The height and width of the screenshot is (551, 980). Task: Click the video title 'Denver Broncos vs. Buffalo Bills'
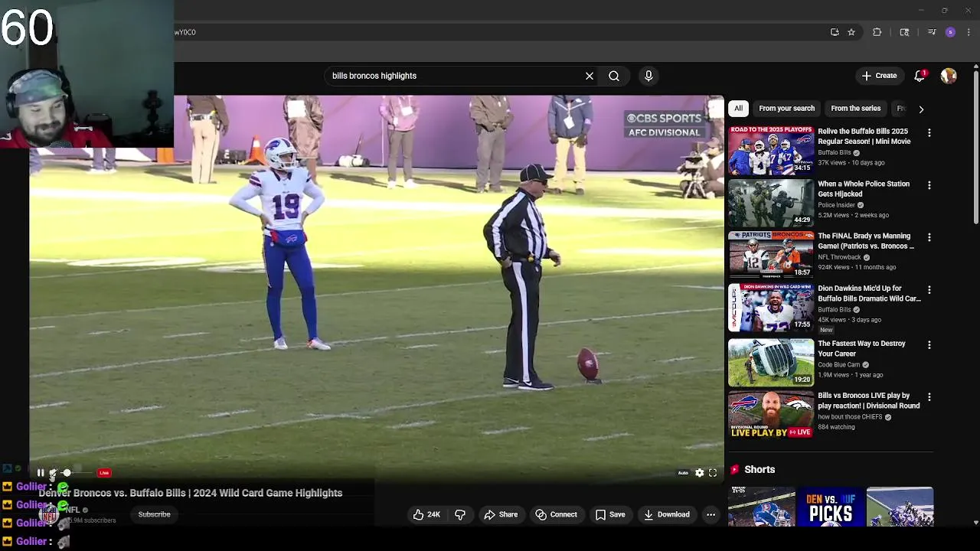(191, 493)
